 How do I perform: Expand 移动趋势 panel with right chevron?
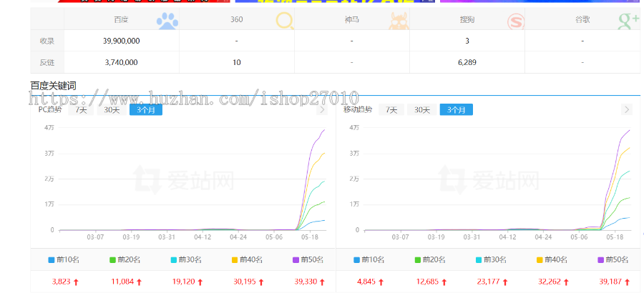pyautogui.click(x=627, y=110)
